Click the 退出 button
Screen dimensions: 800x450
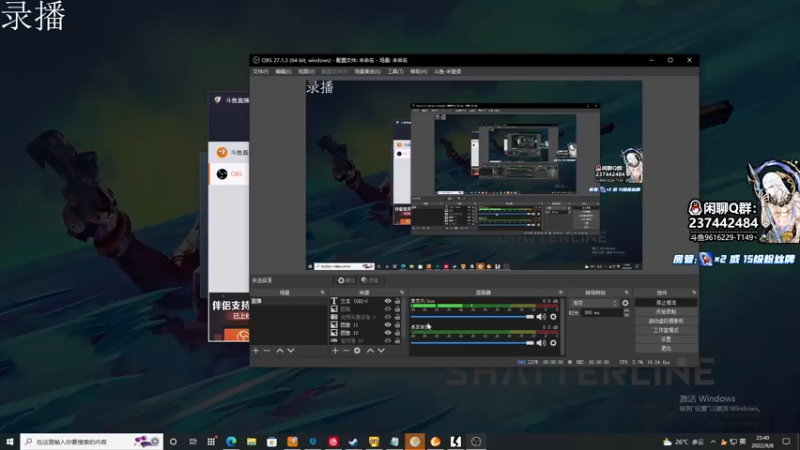(666, 348)
